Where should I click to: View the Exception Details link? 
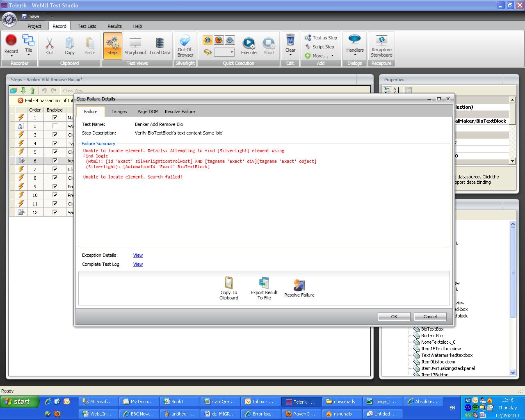[138, 255]
